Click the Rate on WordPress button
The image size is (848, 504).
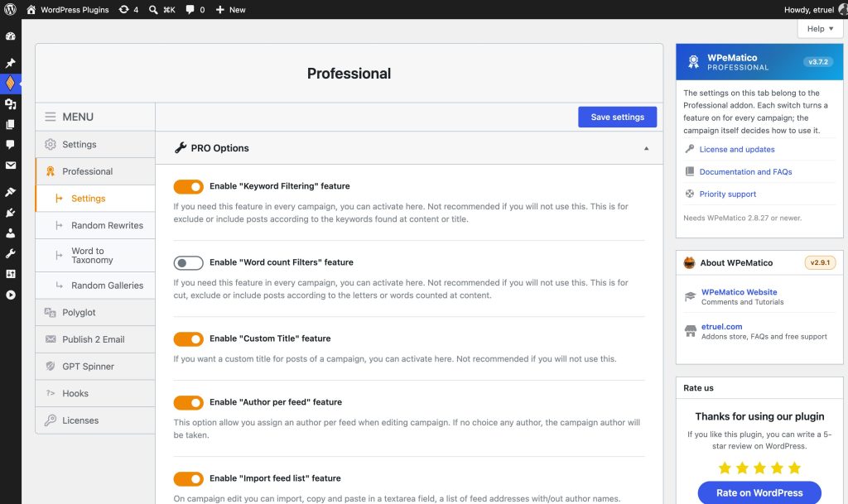click(x=759, y=492)
